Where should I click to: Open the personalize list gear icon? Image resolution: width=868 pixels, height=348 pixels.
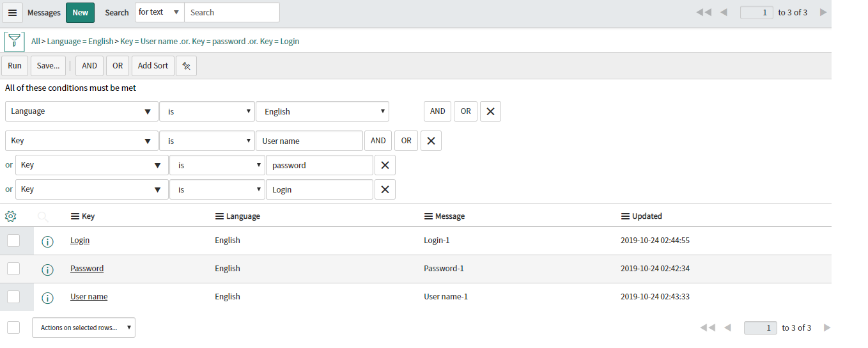coord(10,216)
